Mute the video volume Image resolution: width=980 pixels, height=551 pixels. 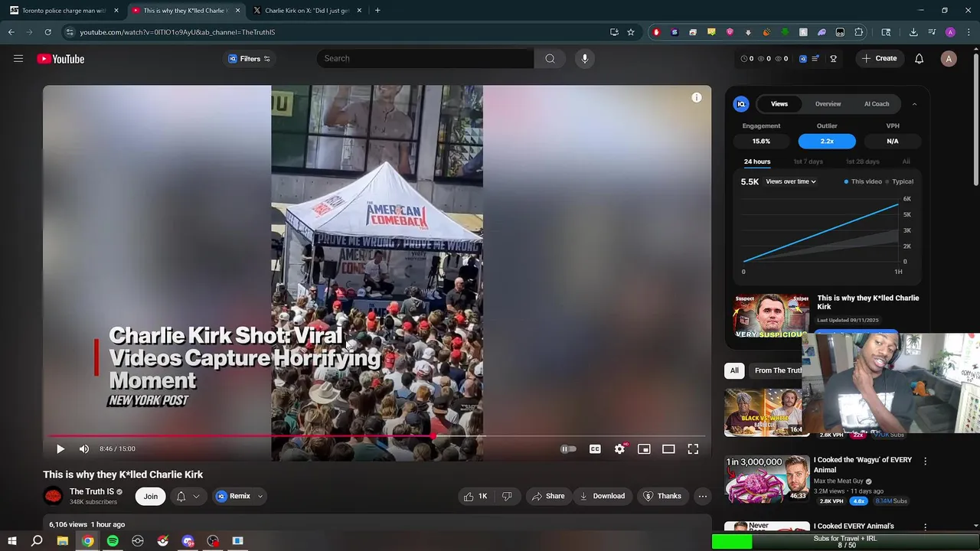84,449
